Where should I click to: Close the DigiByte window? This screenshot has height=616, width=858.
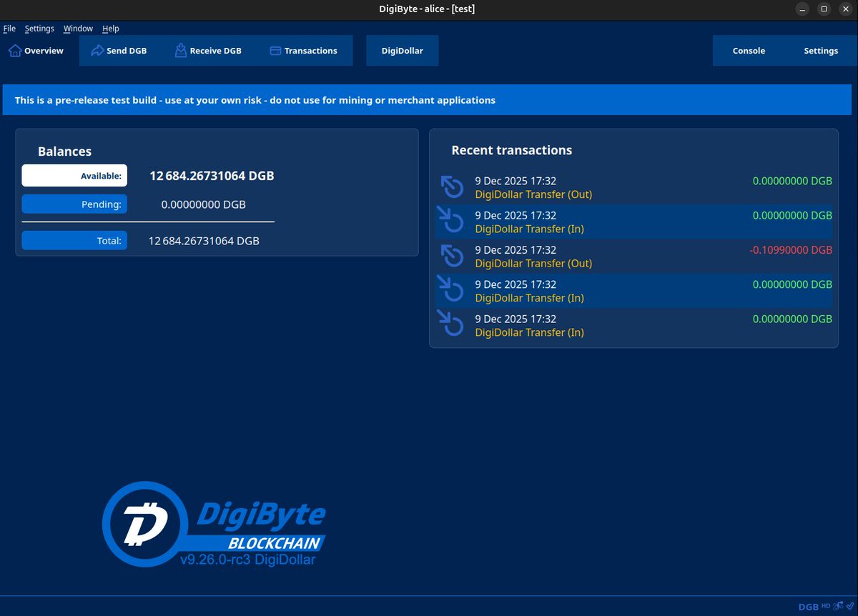844,9
